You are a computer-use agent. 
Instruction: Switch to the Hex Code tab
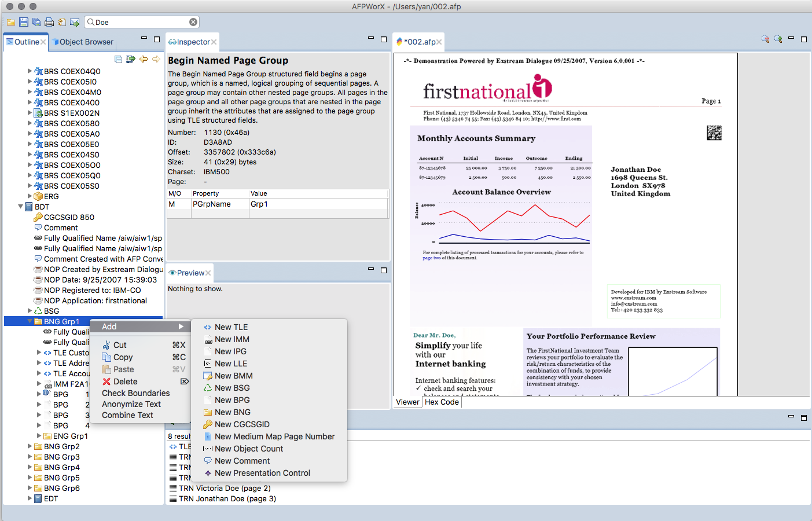[x=442, y=402]
